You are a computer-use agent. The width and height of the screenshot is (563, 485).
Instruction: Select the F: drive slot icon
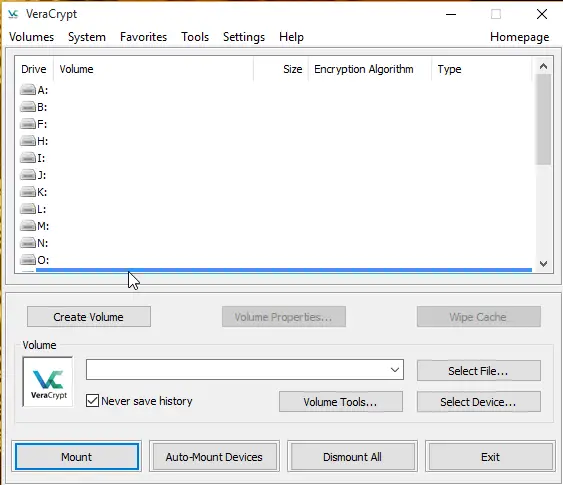tap(28, 124)
